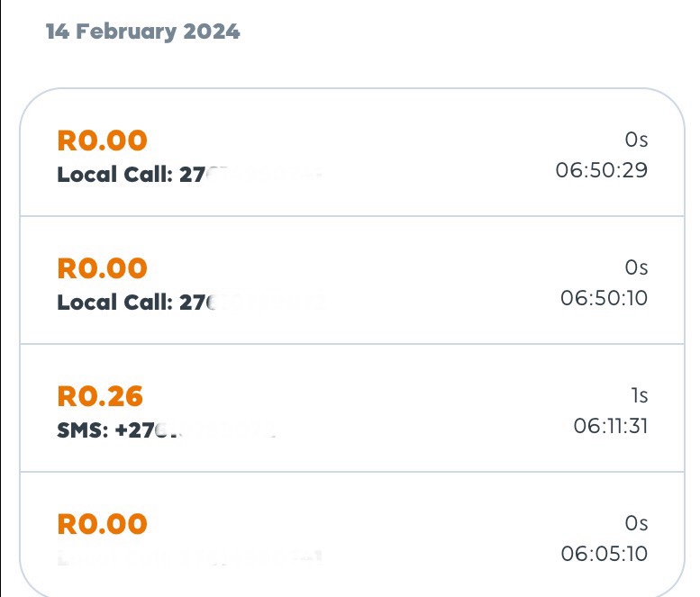This screenshot has height=597, width=700.
Task: Select the R0.00 amount of 06:50:10 call
Action: click(x=102, y=268)
